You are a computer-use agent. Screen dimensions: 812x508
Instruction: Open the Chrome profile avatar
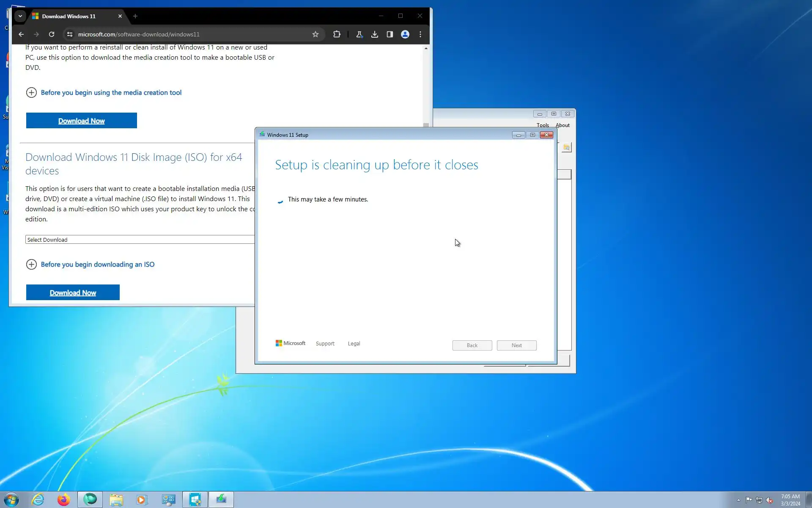[405, 34]
